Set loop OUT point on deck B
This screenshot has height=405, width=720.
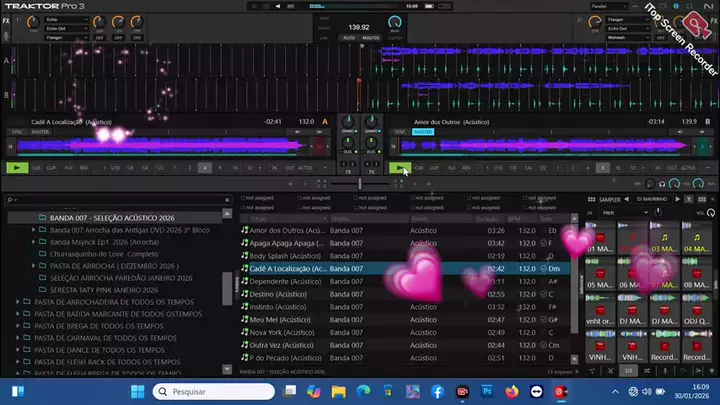click(x=672, y=168)
